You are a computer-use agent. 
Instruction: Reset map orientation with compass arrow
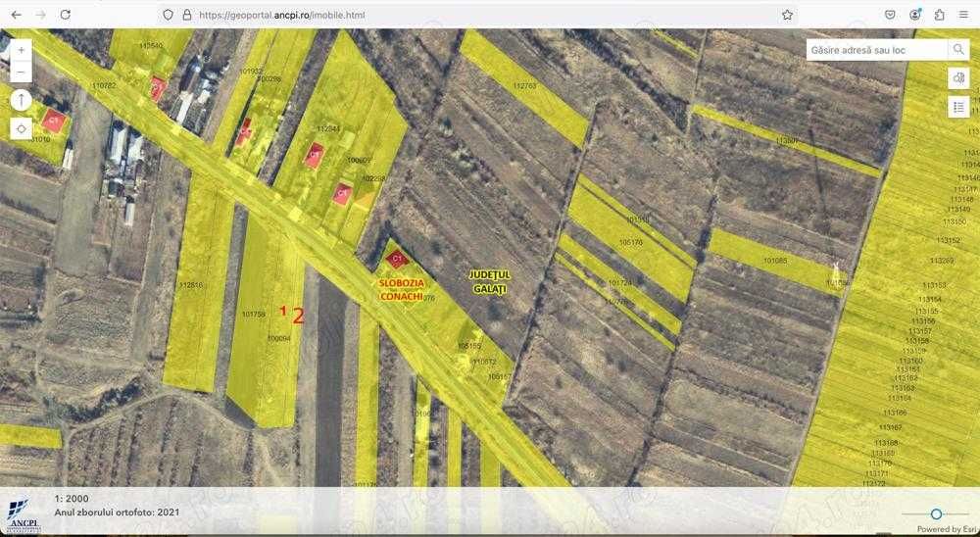(x=22, y=100)
